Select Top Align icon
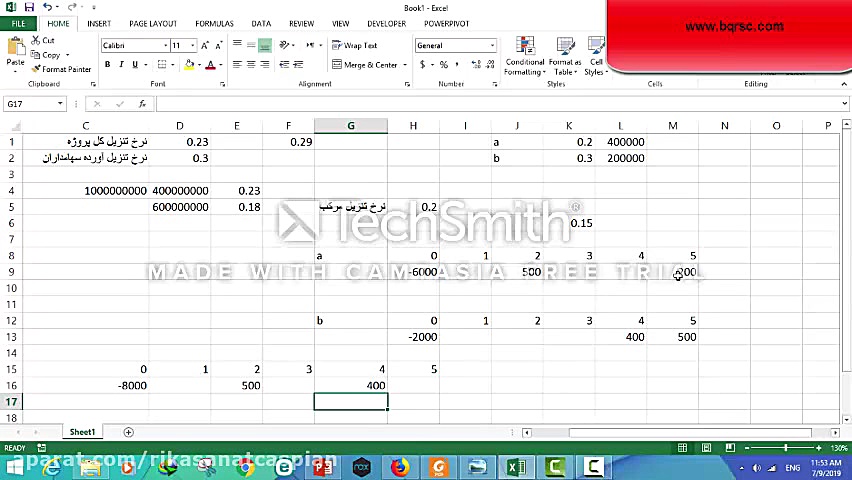852x480 pixels. (x=237, y=45)
